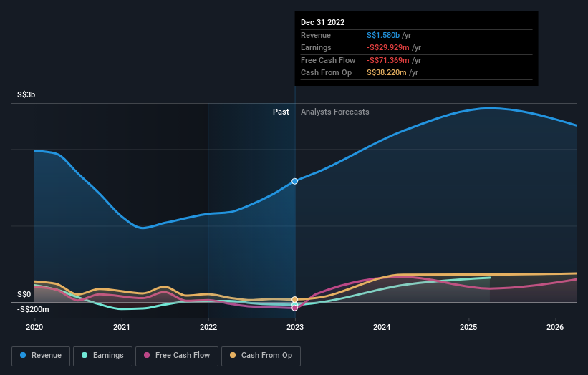
Task: Click the S$38.220m cash from op value
Action: click(x=386, y=73)
